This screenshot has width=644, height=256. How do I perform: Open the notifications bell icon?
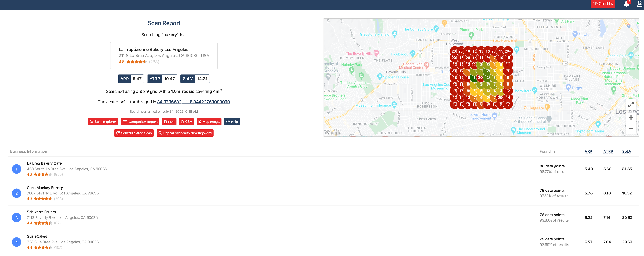click(x=626, y=4)
